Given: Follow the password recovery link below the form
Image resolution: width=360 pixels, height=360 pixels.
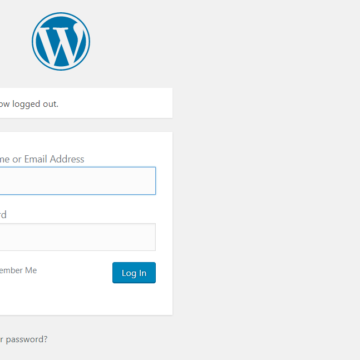Looking at the screenshot, I should tap(23, 339).
